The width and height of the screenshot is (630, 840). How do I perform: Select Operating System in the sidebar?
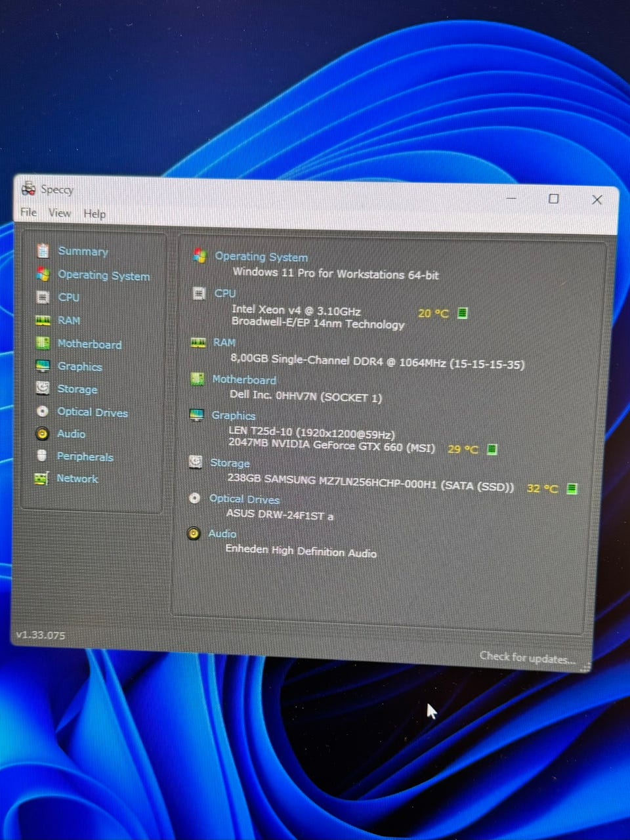click(104, 276)
